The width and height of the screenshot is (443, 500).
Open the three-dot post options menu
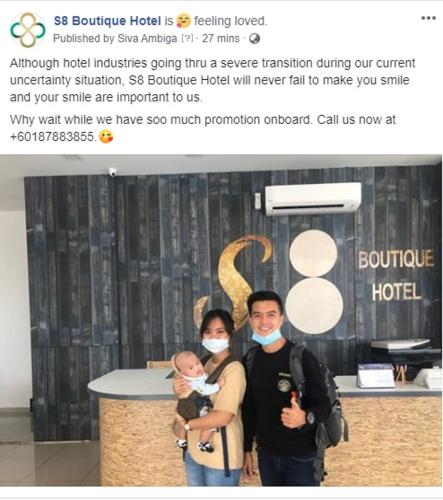pos(428,18)
